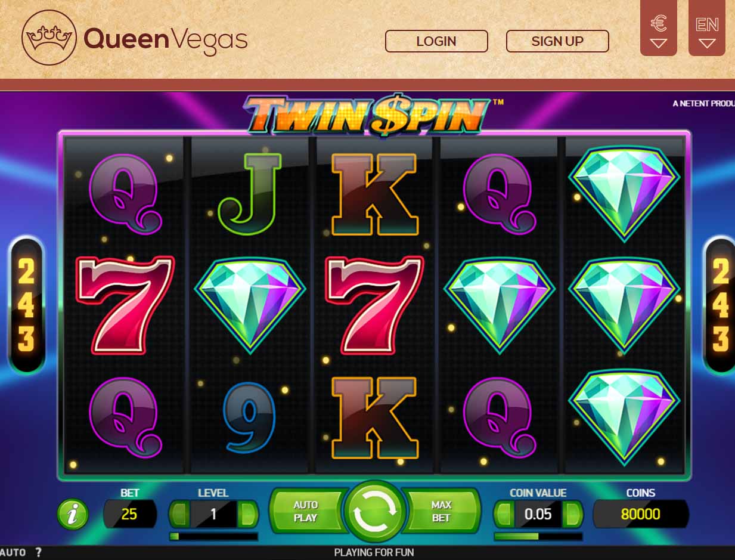Decrease the bet level with the left arrow

point(180,514)
